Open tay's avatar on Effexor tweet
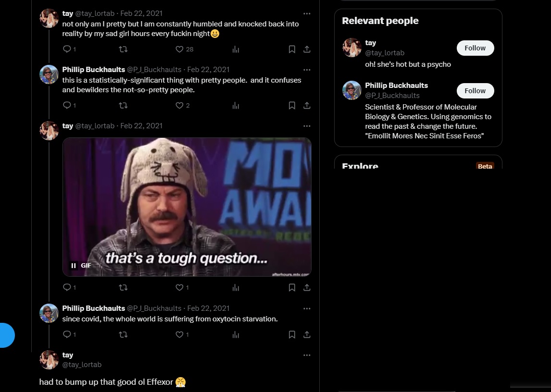 49,360
